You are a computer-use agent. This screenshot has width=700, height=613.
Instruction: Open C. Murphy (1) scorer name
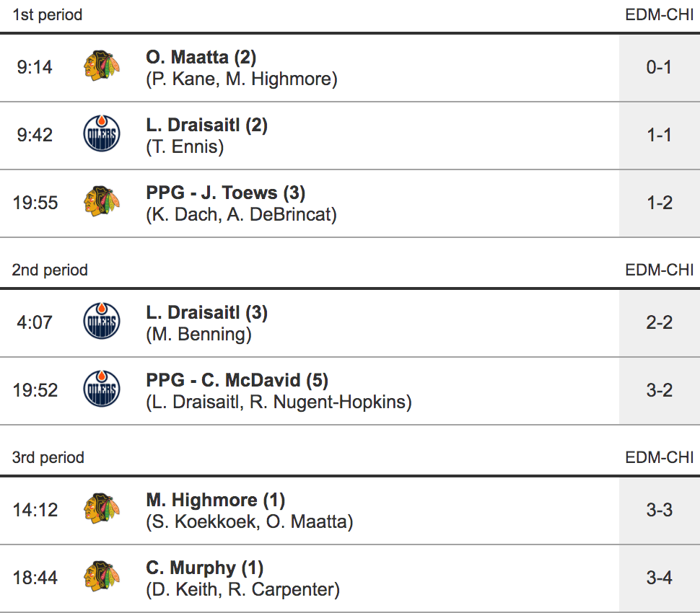pyautogui.click(x=205, y=568)
